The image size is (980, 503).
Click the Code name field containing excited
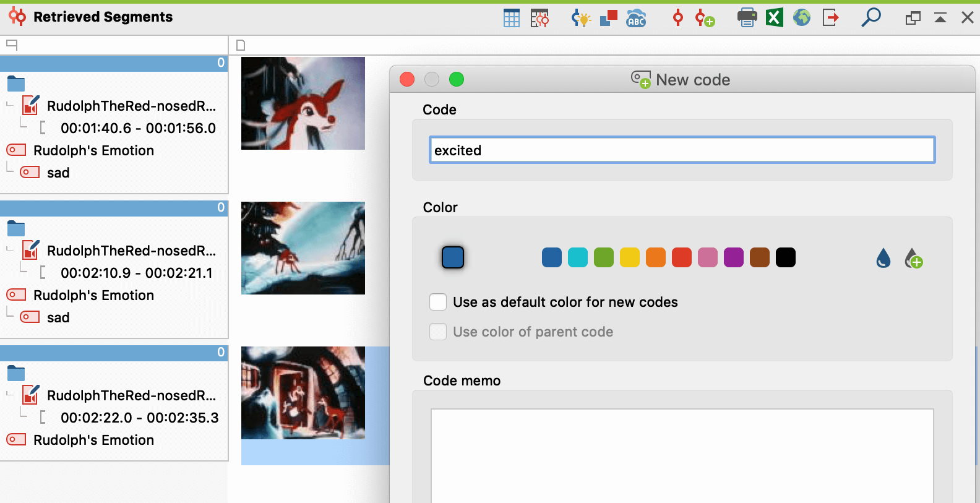(682, 150)
